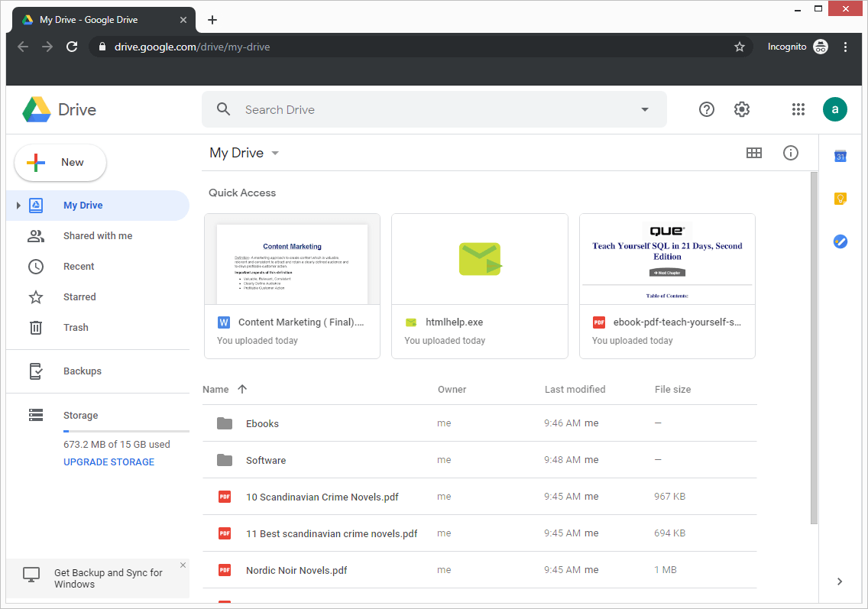
Task: Open Google Keep lightbulb icon
Action: (840, 198)
